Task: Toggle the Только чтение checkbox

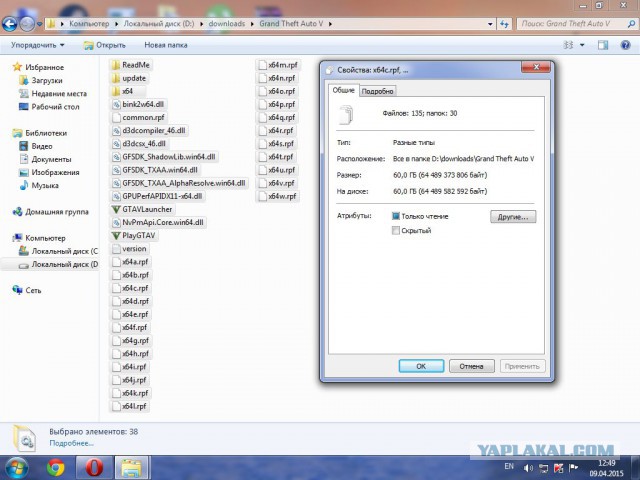Action: click(396, 216)
